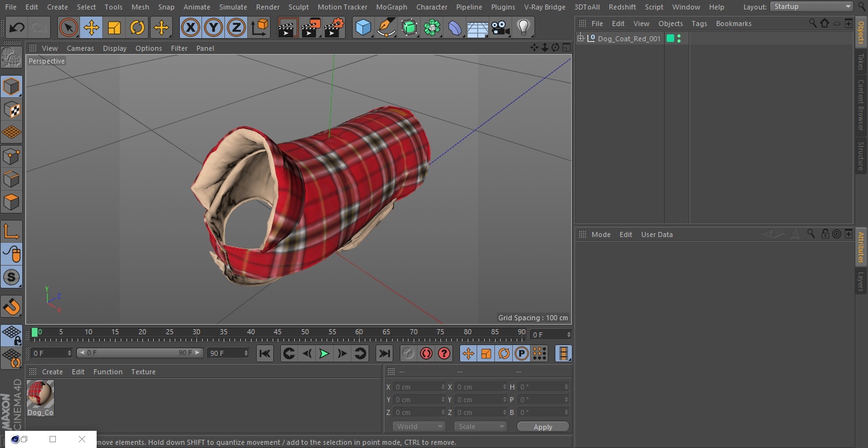Open the MoGraph menu

[391, 7]
